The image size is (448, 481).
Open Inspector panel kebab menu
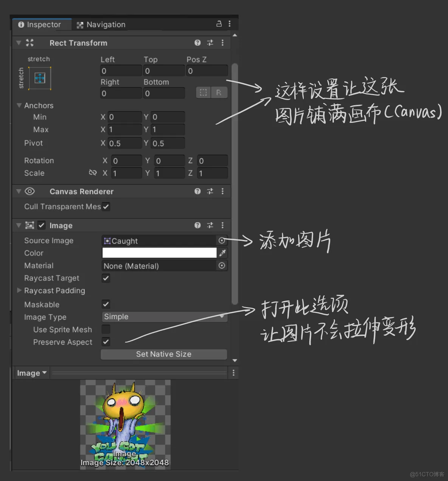(230, 24)
